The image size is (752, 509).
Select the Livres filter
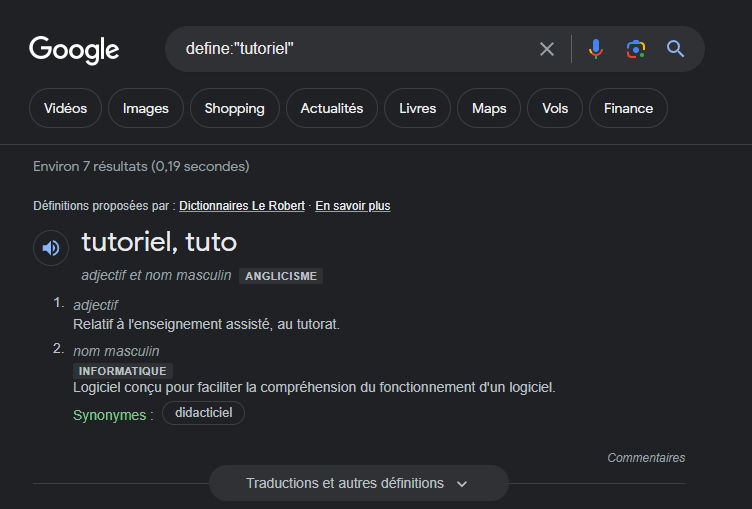click(x=417, y=108)
